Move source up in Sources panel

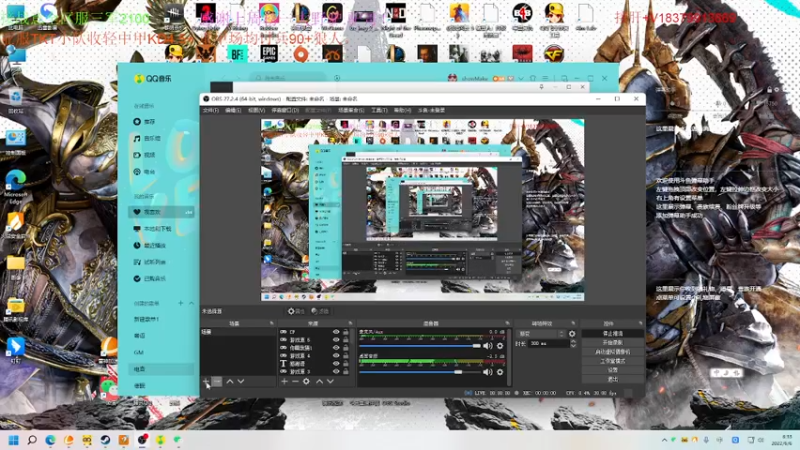point(319,381)
